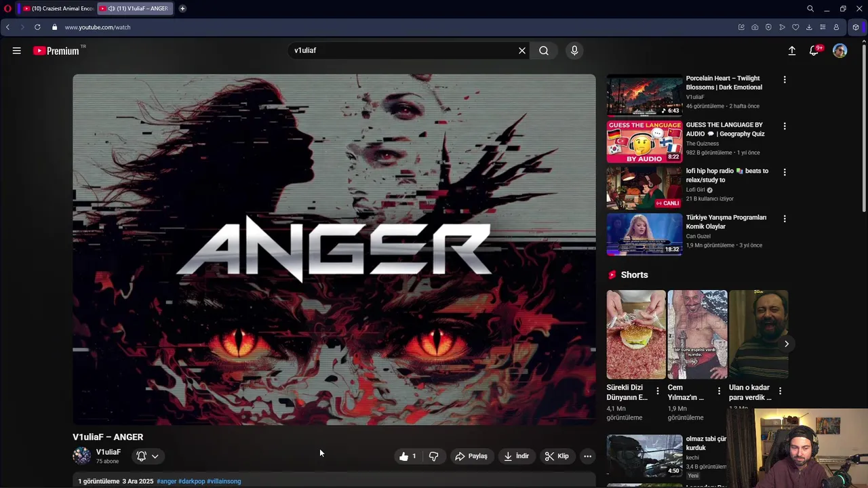Open the olmaz tabi video thumbnail by kechi
The width and height of the screenshot is (868, 488).
point(644,455)
